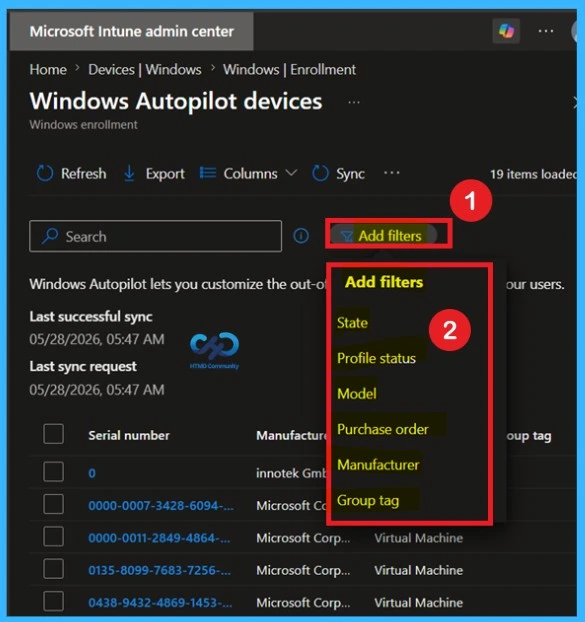Click the Sync circular arrow icon
585x622 pixels.
(320, 174)
